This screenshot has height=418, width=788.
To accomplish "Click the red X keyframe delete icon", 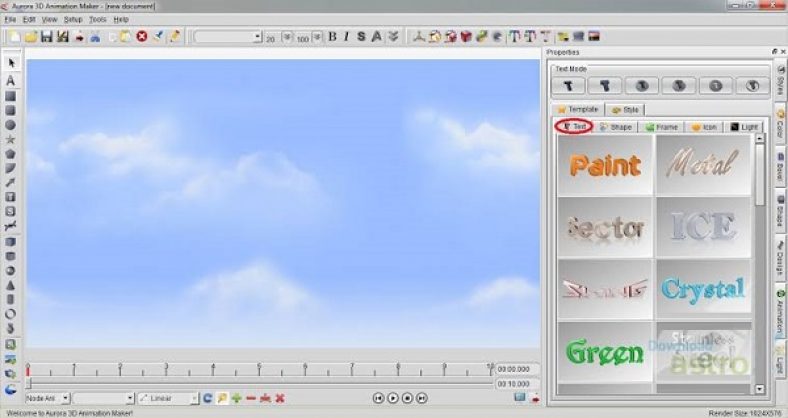I will [x=280, y=398].
